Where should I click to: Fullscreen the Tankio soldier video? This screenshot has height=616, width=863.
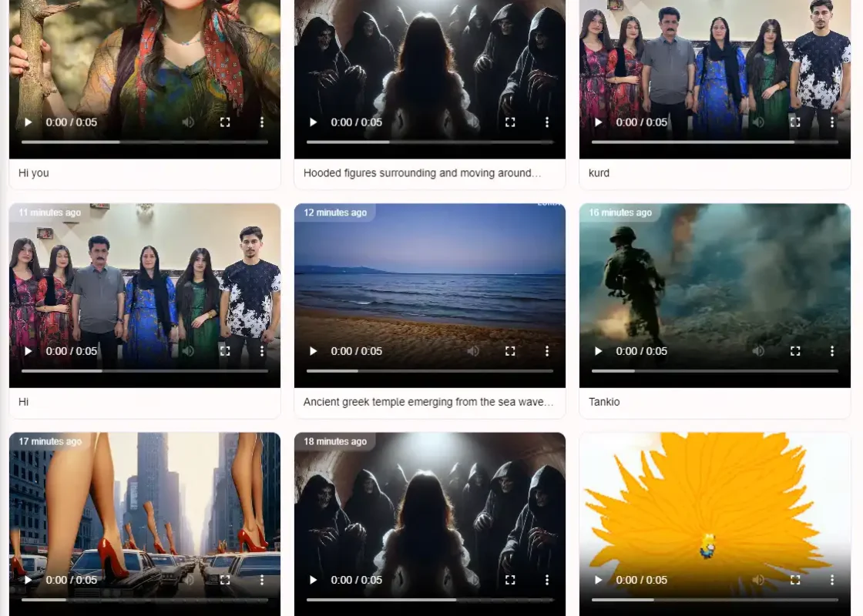(x=795, y=351)
